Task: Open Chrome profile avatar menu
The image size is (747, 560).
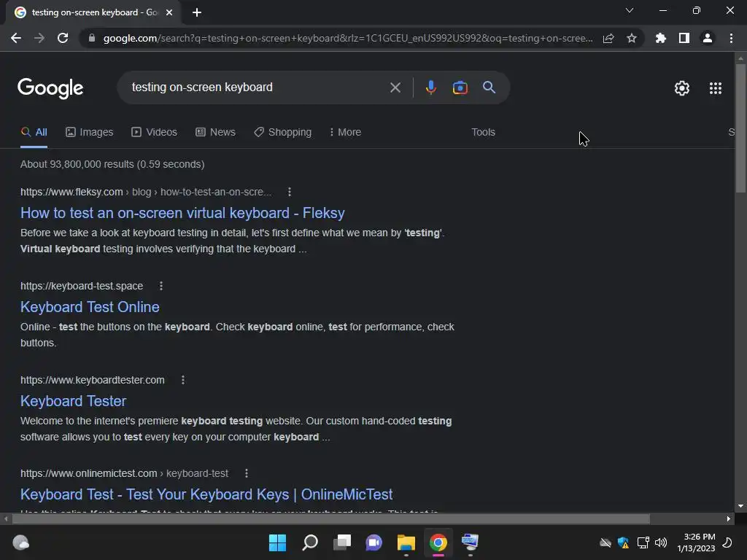Action: [x=708, y=38]
